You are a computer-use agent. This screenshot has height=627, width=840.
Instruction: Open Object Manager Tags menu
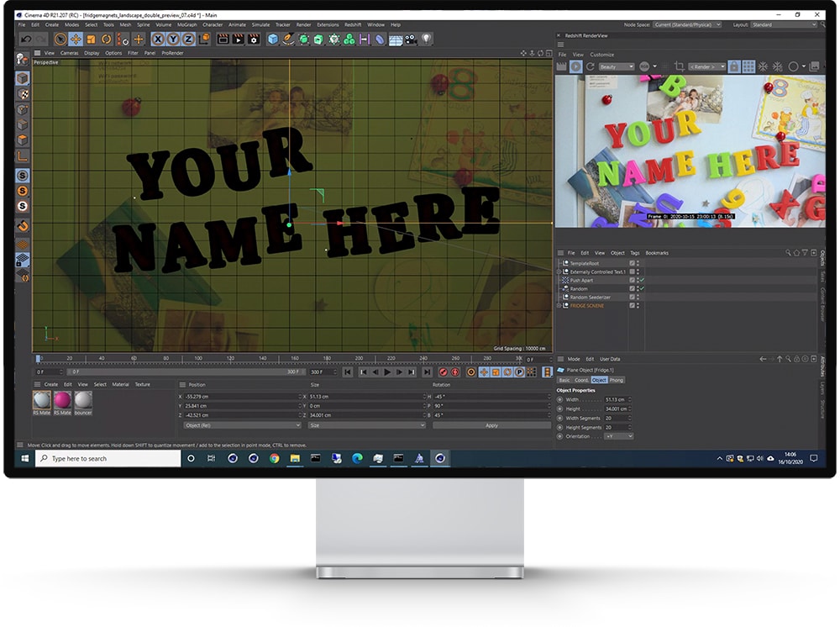pyautogui.click(x=635, y=253)
